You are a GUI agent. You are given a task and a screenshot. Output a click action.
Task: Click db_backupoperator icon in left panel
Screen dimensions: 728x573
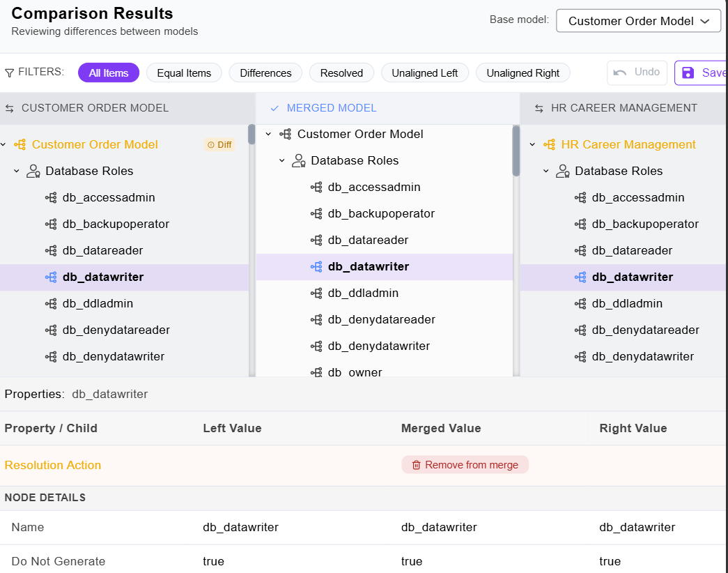pos(51,224)
